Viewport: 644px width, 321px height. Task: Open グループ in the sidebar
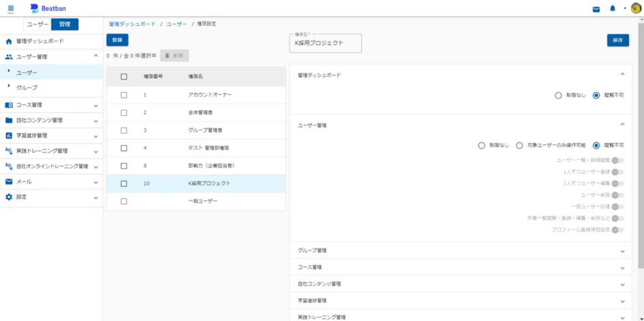(52, 88)
